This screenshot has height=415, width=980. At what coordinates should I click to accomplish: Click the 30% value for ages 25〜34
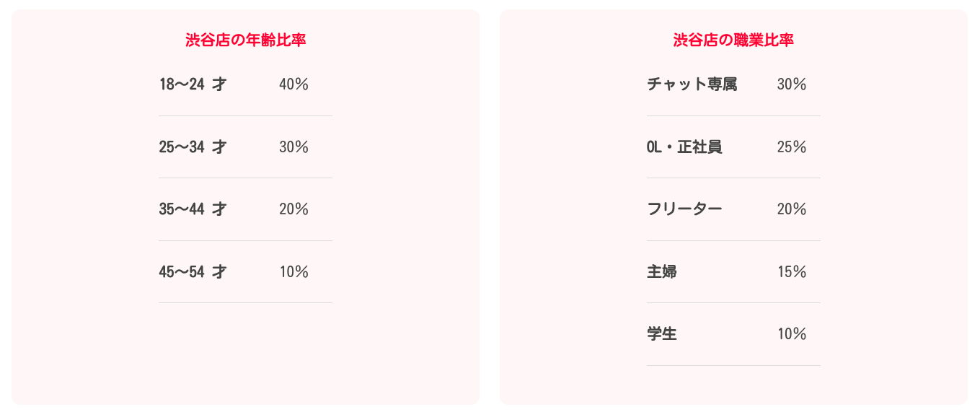coord(293,147)
